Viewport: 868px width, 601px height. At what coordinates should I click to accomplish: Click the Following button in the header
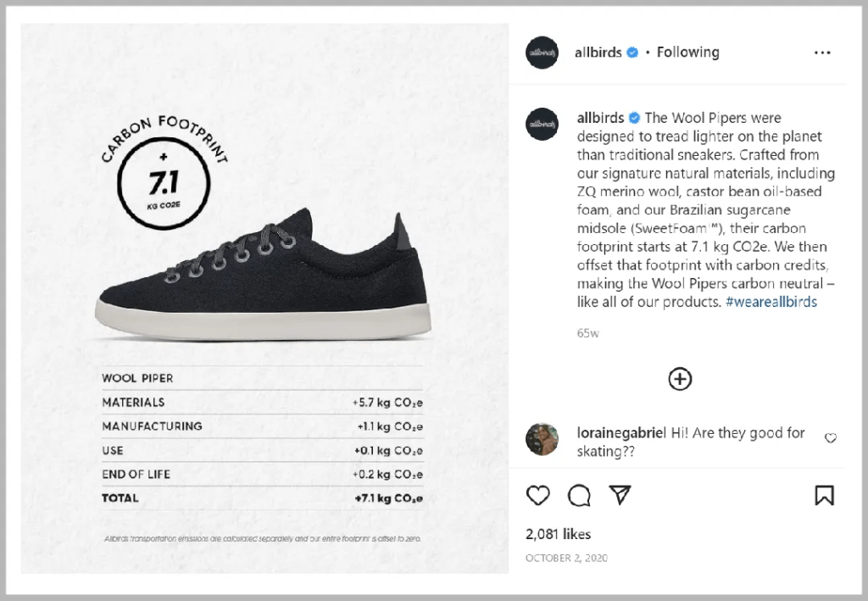click(687, 53)
